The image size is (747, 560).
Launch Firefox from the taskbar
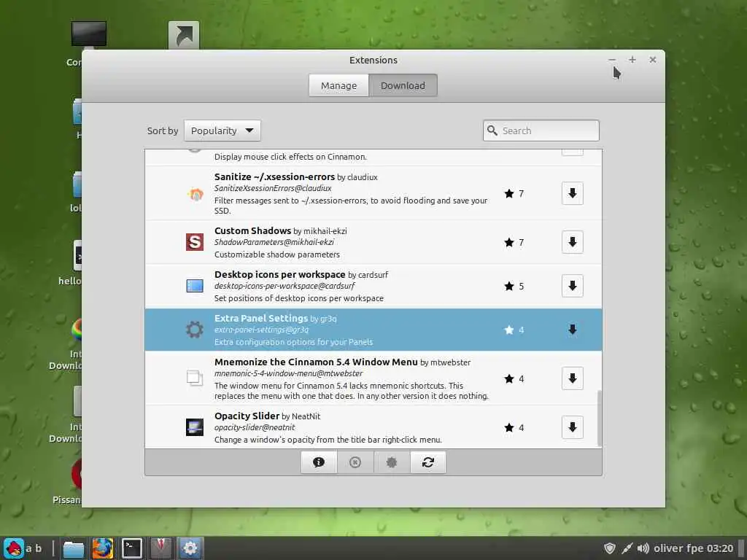pos(102,548)
